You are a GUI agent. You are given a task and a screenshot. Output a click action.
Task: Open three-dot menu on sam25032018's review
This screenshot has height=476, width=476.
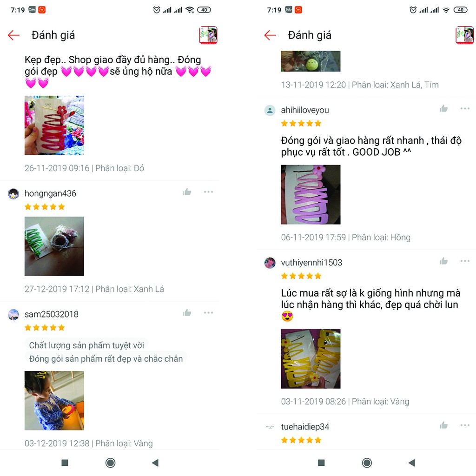(x=209, y=313)
